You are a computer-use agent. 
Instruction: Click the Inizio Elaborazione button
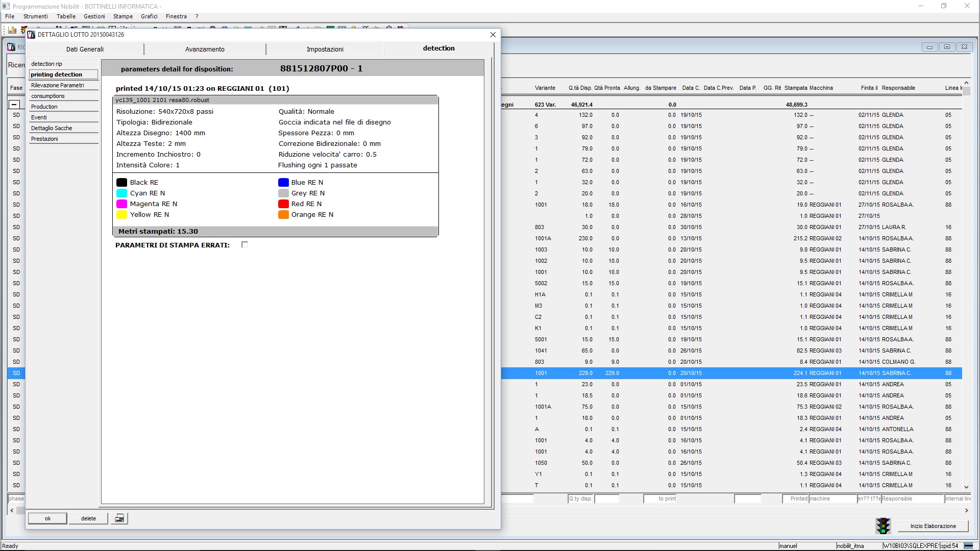click(x=933, y=526)
